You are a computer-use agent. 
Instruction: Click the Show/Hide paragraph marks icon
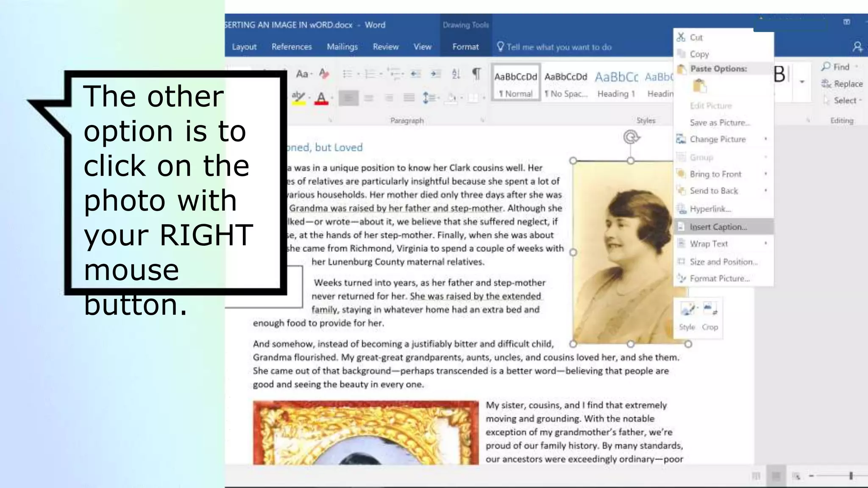click(476, 74)
